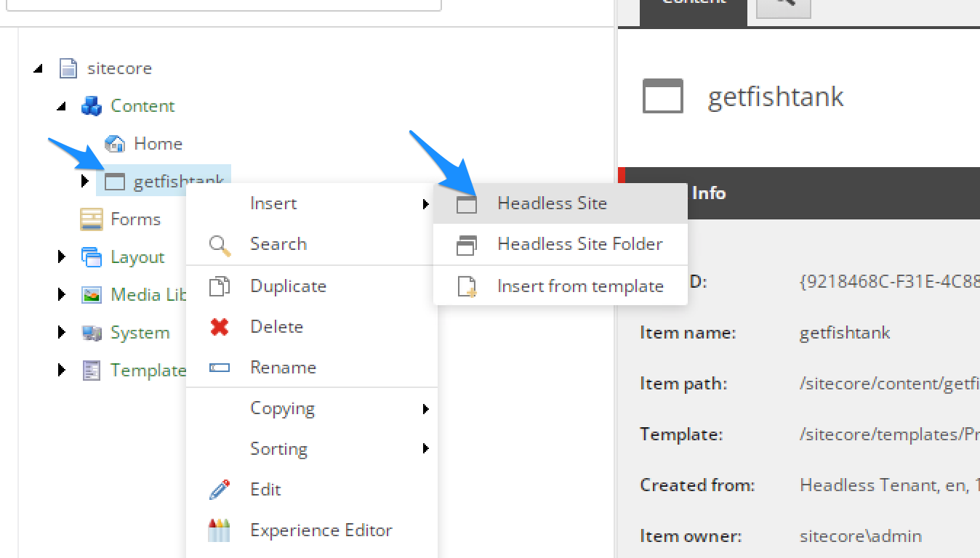Click the Search magnifier icon in context menu
Viewport: 980px width, 558px height.
pyautogui.click(x=220, y=246)
